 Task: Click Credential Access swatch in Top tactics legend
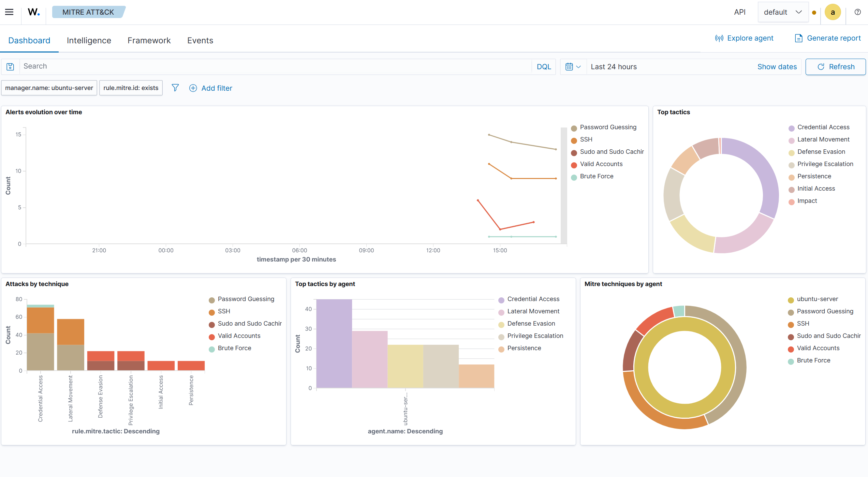coord(791,128)
